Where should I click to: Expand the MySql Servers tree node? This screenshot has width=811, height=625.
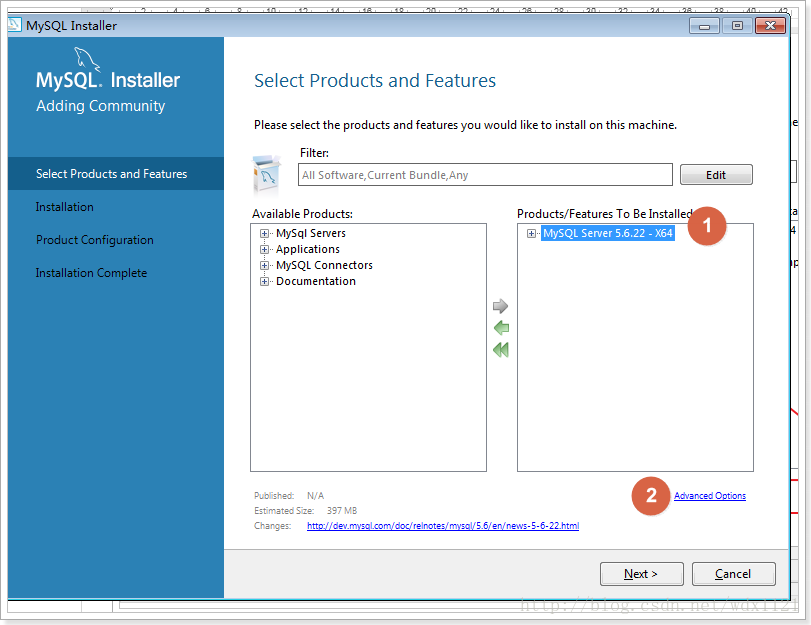(x=264, y=233)
